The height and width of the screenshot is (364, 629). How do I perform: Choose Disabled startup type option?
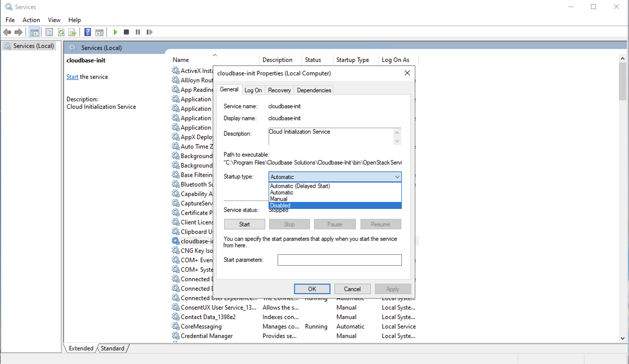coord(335,205)
